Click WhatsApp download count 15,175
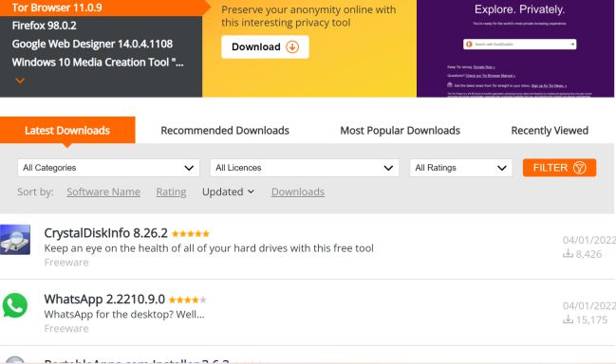Viewport: 616px width, 364px height. (585, 319)
